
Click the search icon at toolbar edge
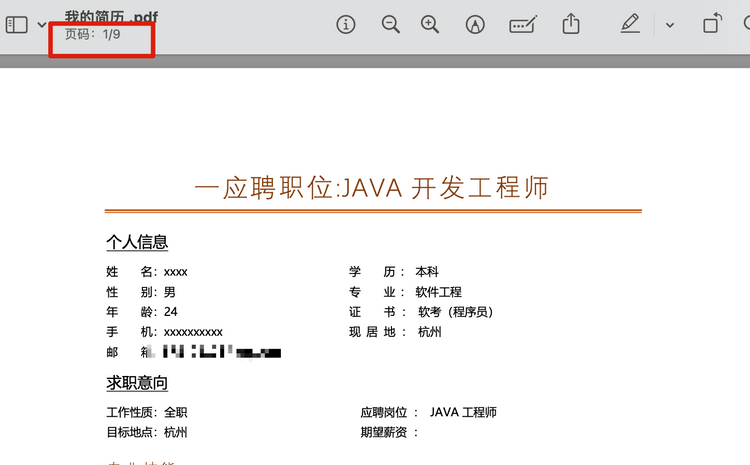(x=747, y=23)
